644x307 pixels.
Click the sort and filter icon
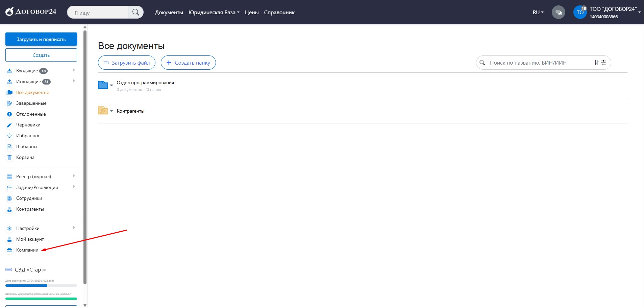click(x=600, y=63)
